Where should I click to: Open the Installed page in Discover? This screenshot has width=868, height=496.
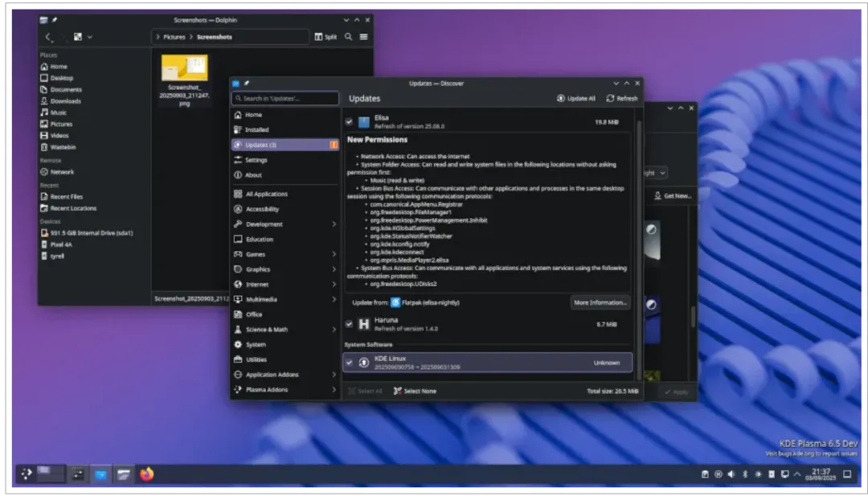(285, 129)
